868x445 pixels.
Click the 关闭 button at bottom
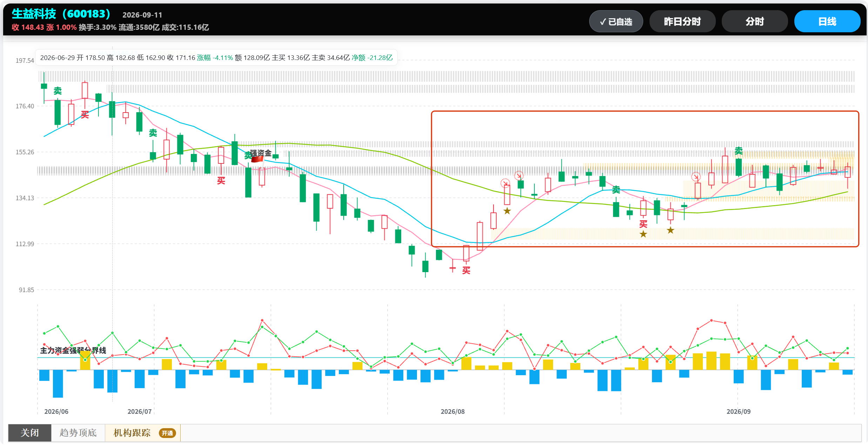30,433
